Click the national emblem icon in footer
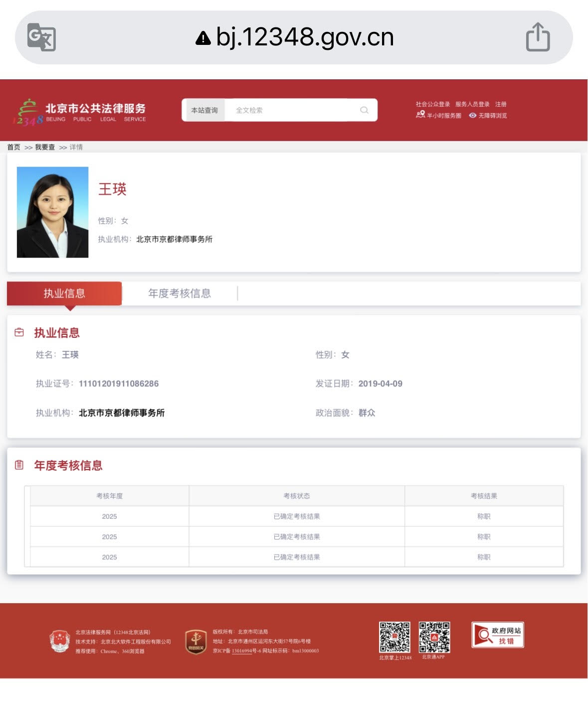Screen dimensions: 588x703 tap(60, 641)
